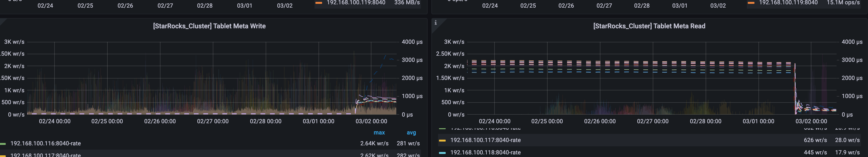Click green color swatch for 116 in Tablet Meta Write
The image size is (868, 157).
3,144
